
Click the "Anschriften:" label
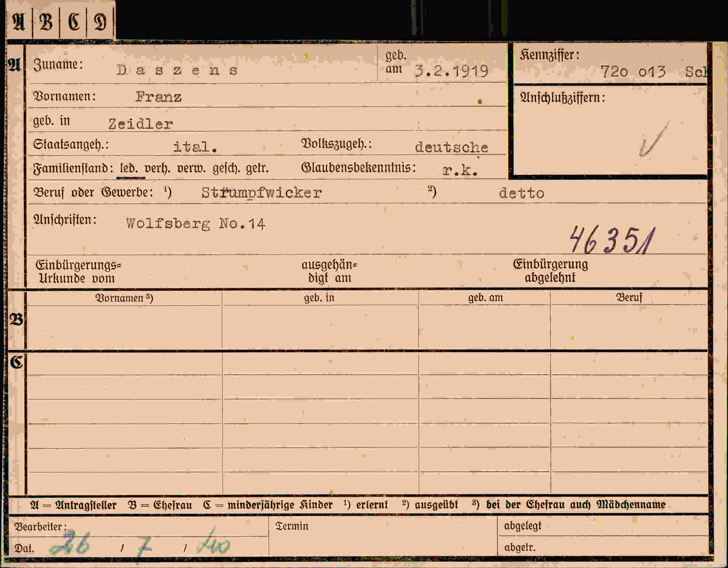point(65,220)
